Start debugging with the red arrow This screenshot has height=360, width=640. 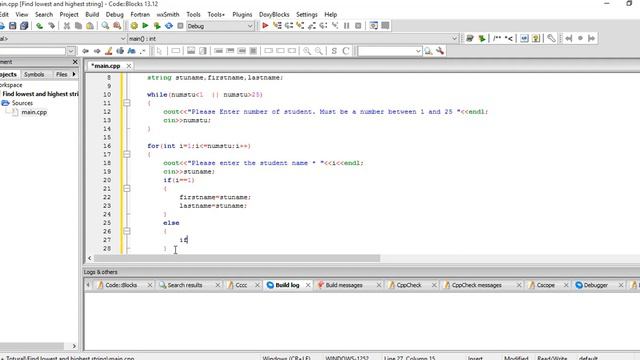coord(265,26)
